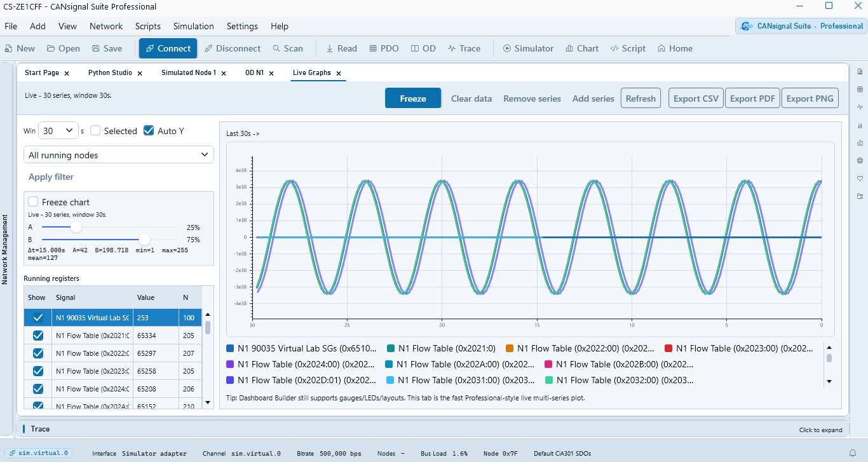The height and width of the screenshot is (462, 868).
Task: Toggle Show for Flow Table 0x2022 row
Action: coord(38,353)
